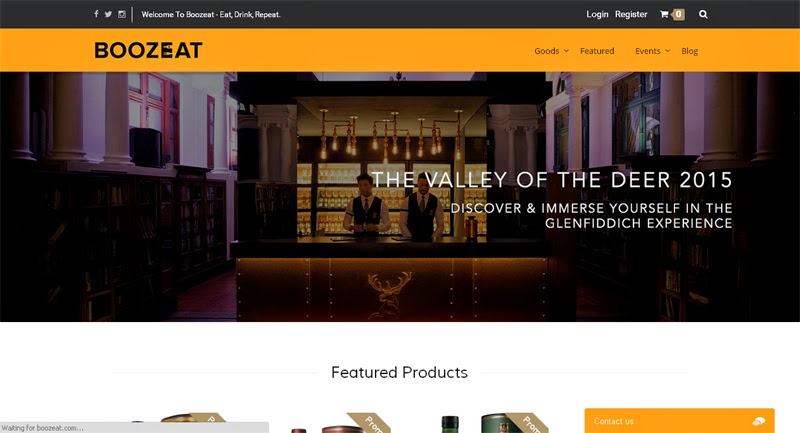Click the cart item count badge
Screen dimensions: 800x433
[x=678, y=14]
